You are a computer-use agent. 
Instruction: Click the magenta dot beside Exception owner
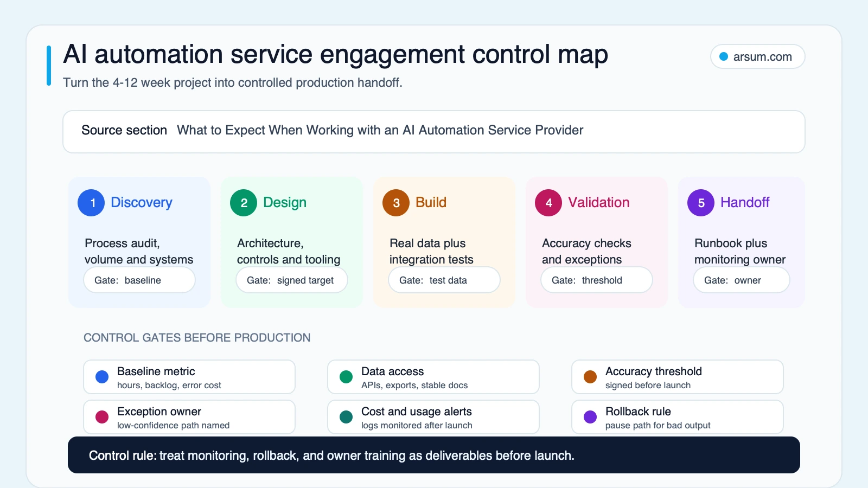click(x=102, y=417)
